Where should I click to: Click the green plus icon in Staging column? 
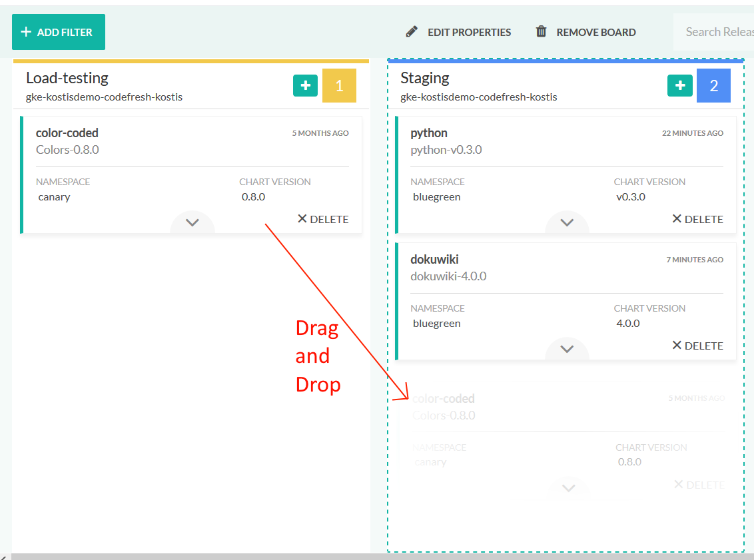tap(679, 86)
